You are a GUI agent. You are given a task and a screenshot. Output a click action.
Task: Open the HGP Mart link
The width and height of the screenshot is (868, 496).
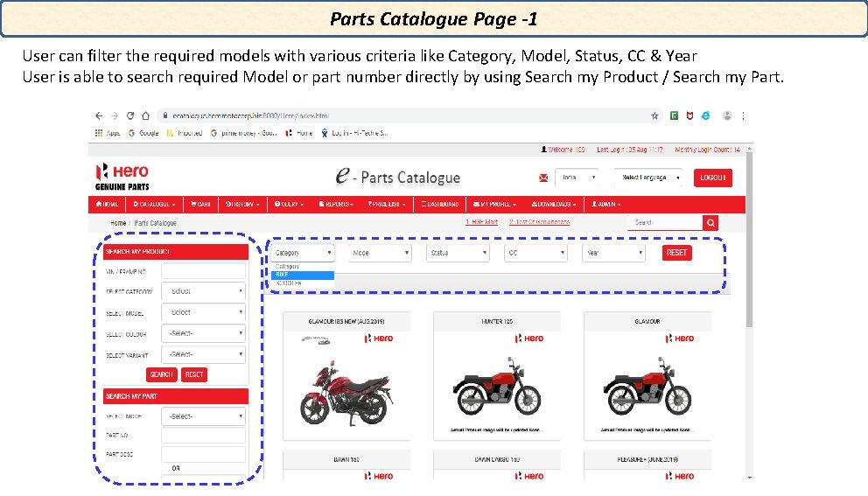pos(481,222)
